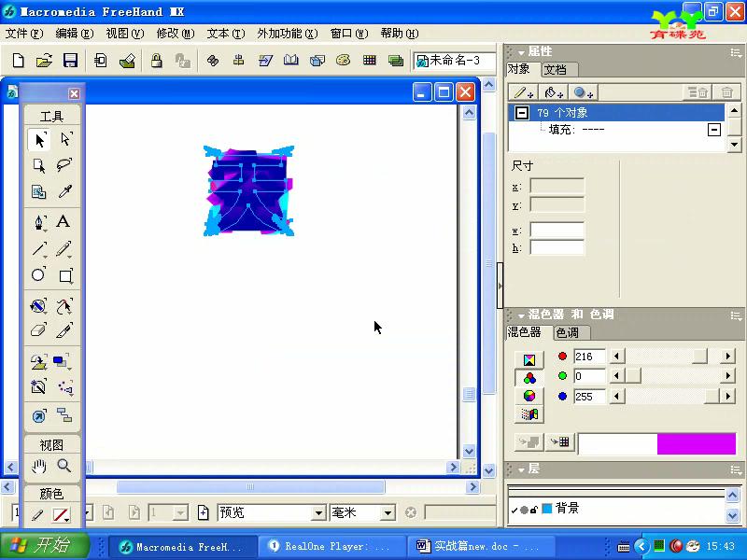Click the Windows 开始 button
The image size is (747, 560).
(44, 545)
